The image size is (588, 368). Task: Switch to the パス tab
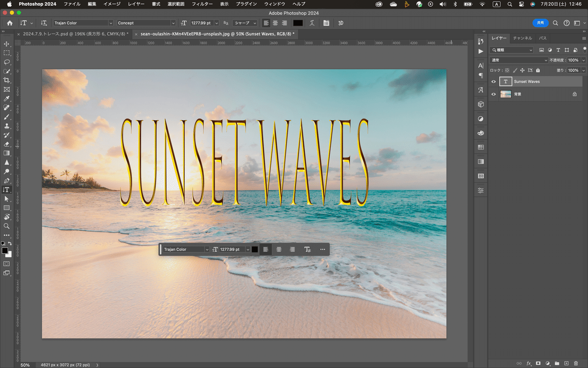[x=542, y=38]
